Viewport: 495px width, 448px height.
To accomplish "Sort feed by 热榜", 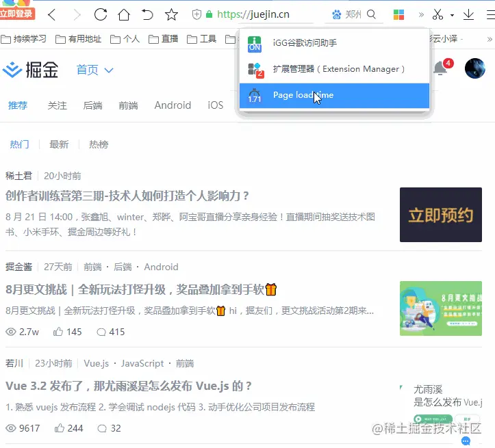I will pos(99,144).
